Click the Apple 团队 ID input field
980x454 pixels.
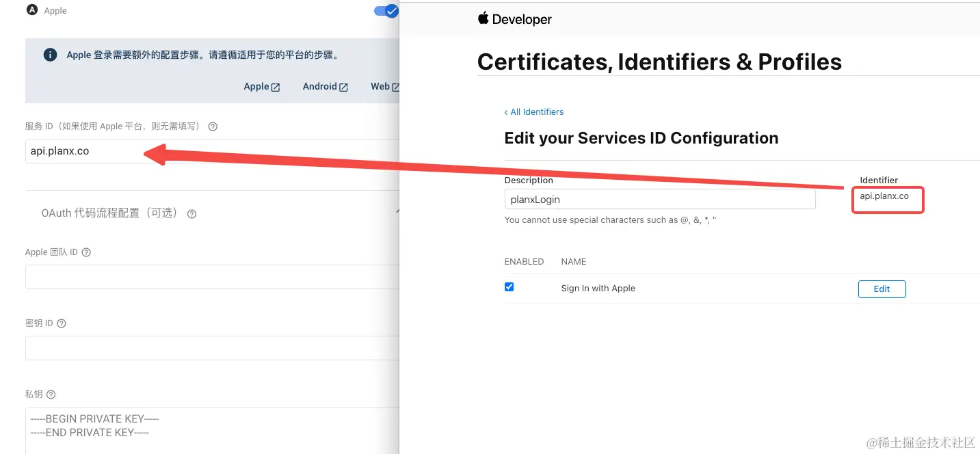point(212,277)
